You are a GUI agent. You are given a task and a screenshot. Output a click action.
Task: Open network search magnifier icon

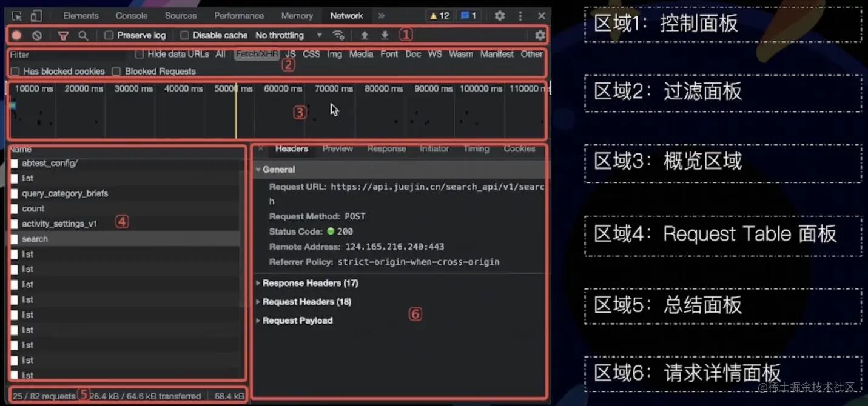[x=83, y=35]
